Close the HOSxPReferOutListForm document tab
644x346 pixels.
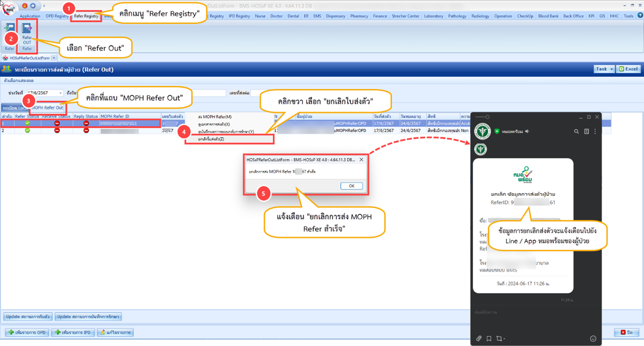(x=54, y=58)
